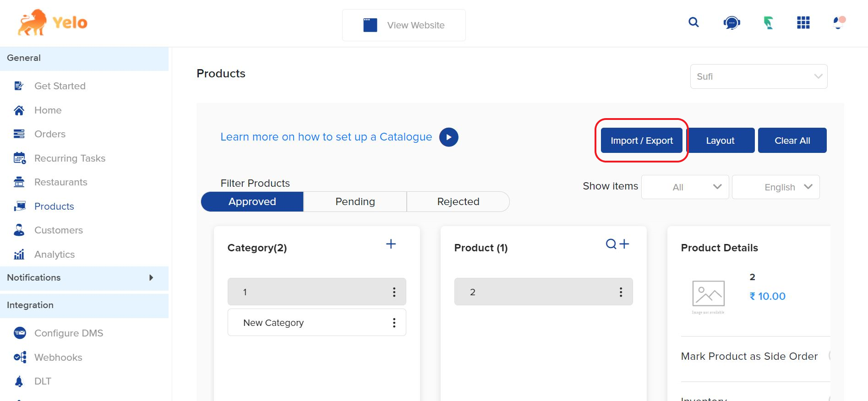Click the user profile avatar icon
868x401 pixels.
pyautogui.click(x=839, y=22)
